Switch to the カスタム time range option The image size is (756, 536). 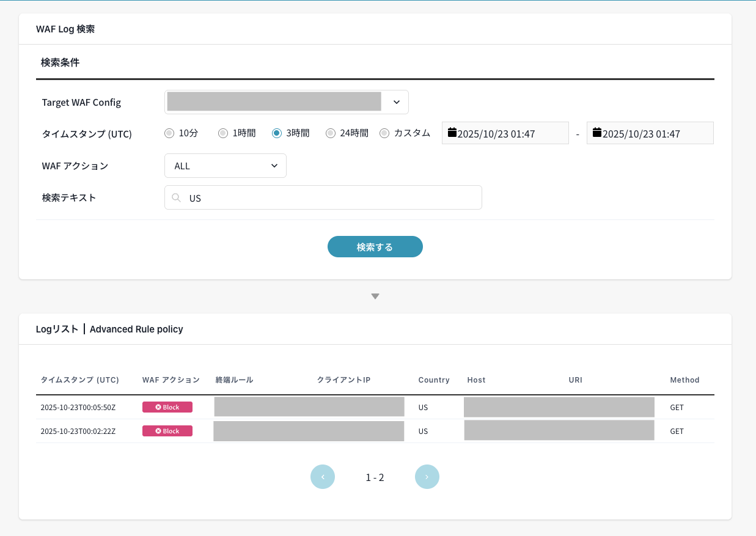pos(384,133)
